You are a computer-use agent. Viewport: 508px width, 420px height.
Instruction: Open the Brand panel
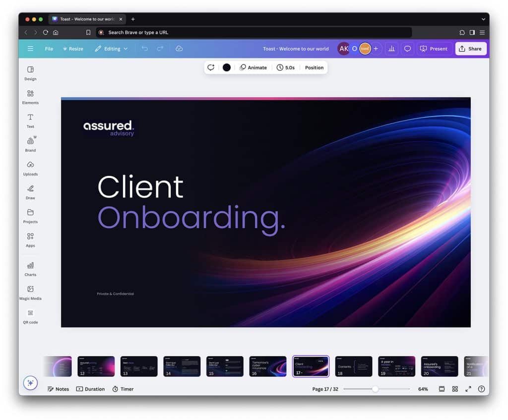pos(30,144)
